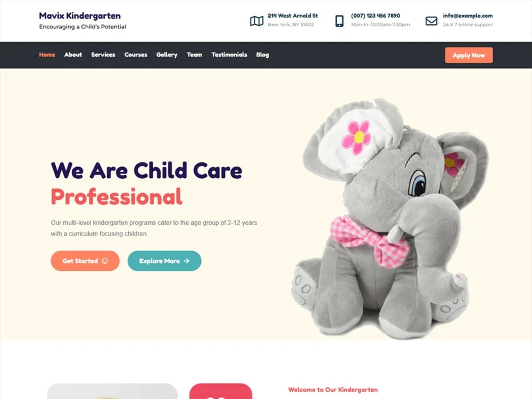Click the smiley icon on Get Started

click(x=105, y=261)
